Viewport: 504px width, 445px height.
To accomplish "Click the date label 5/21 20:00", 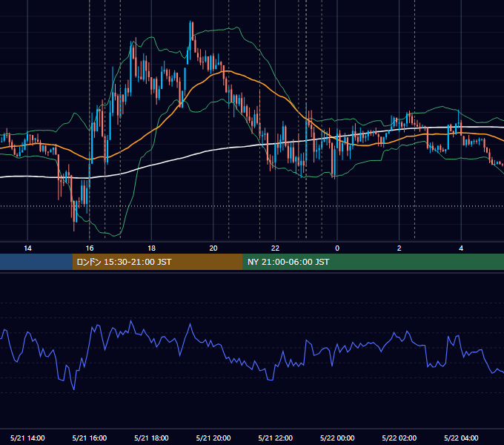I will (x=213, y=438).
